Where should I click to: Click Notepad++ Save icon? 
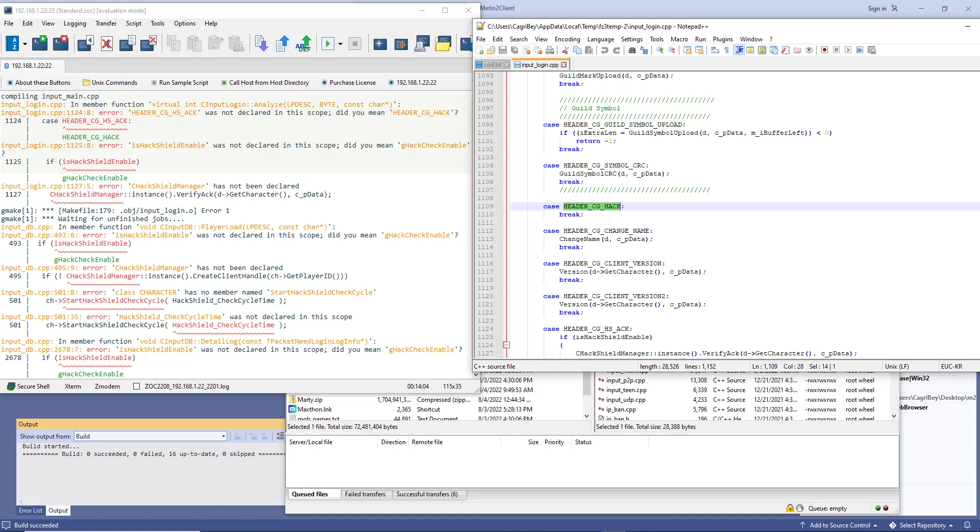tap(503, 50)
